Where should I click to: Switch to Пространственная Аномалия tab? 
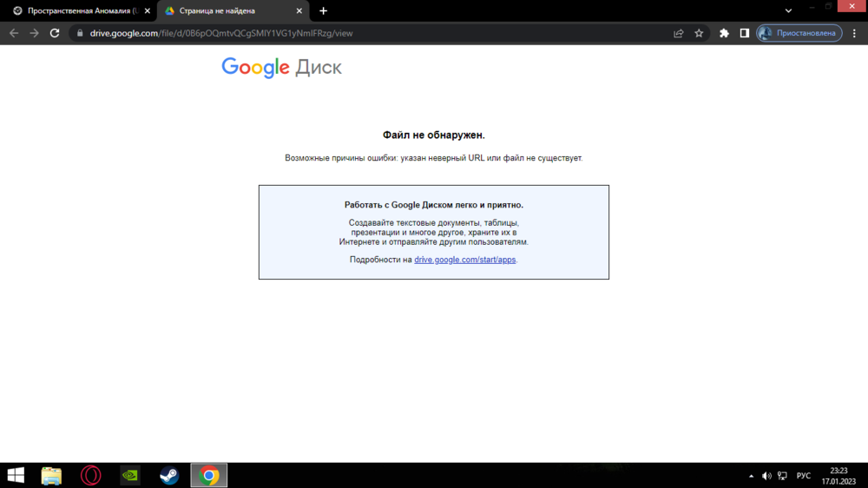tap(77, 11)
